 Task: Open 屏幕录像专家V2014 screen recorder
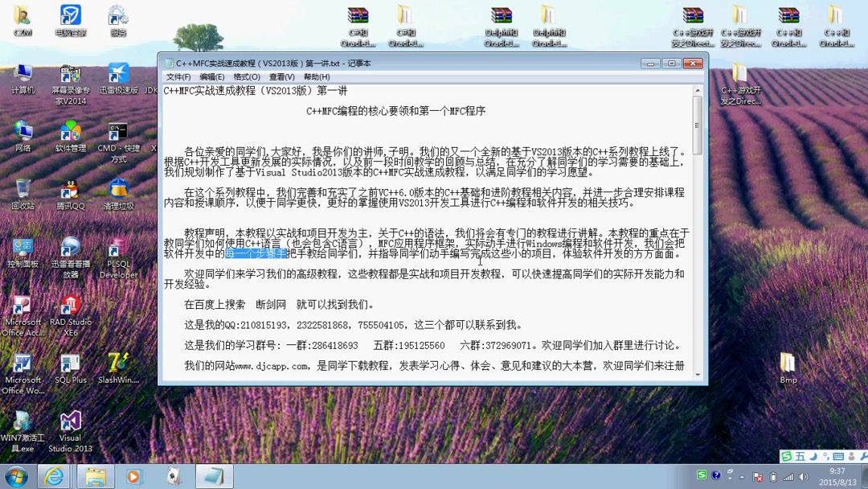[69, 72]
